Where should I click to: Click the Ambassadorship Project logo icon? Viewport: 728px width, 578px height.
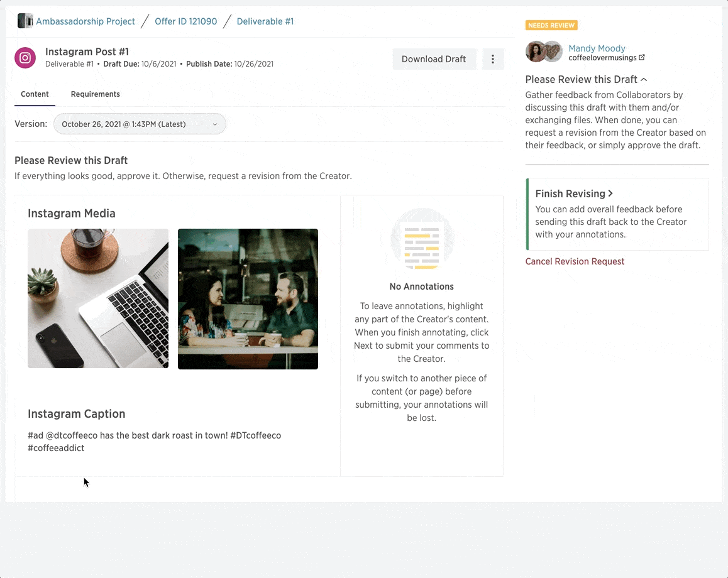click(x=25, y=21)
